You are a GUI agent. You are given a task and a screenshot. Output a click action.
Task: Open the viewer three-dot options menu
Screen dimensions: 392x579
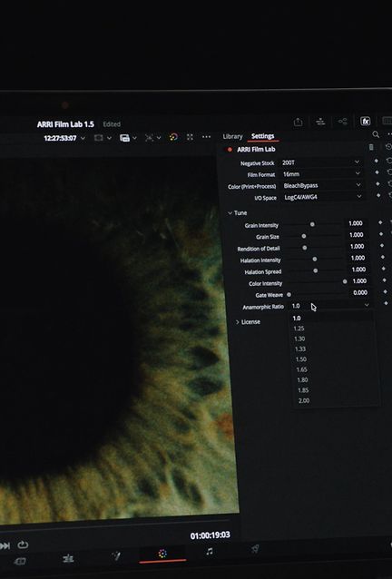pyautogui.click(x=206, y=137)
